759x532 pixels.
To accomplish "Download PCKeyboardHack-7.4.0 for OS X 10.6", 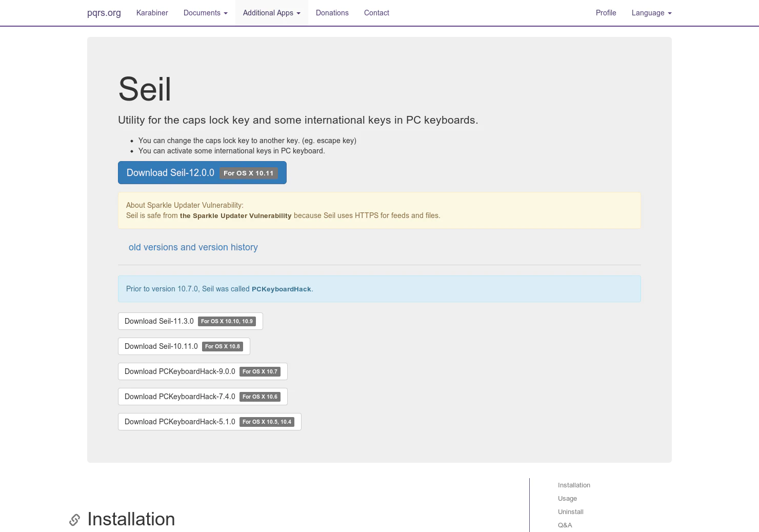I will click(x=203, y=397).
